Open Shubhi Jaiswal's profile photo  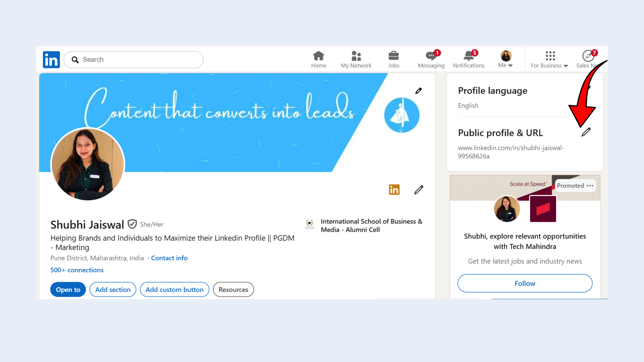click(88, 164)
